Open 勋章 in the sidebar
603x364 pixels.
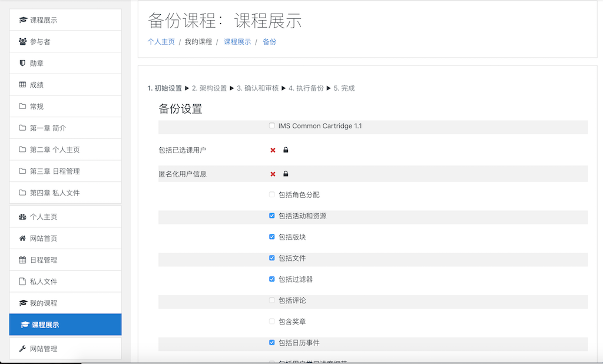[x=65, y=63]
